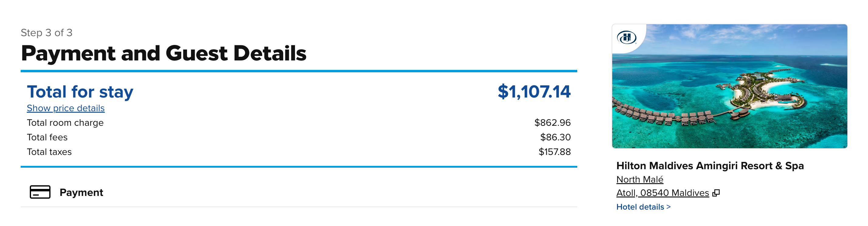The width and height of the screenshot is (868, 226).
Task: Click the external link icon beside the address
Action: point(716,193)
